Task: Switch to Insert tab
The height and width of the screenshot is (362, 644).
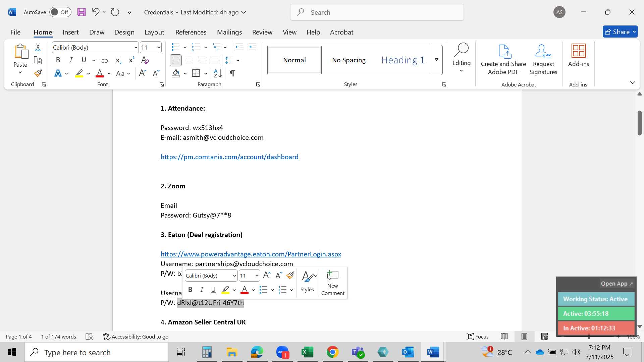Action: [70, 32]
